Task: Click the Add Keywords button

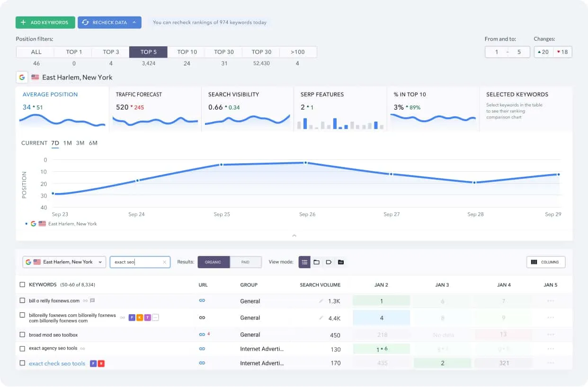Action: point(45,22)
